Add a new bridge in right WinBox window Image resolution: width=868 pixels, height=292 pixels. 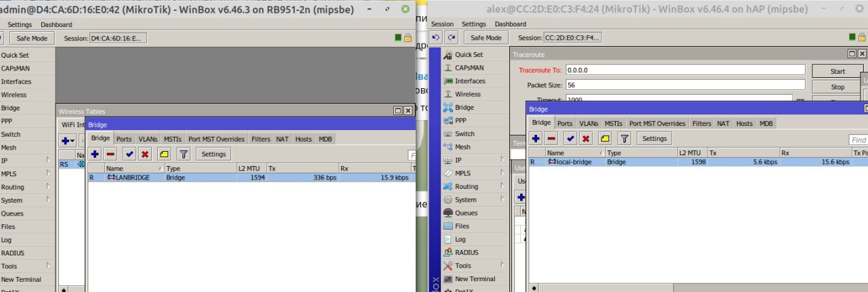click(536, 138)
